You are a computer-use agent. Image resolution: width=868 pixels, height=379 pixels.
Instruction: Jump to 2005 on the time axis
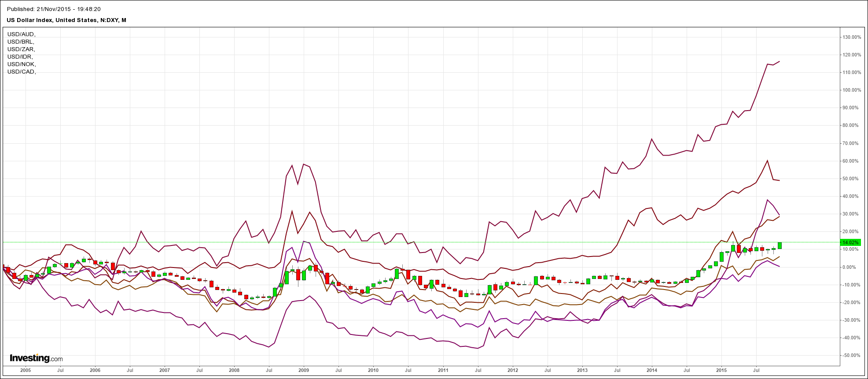click(26, 370)
